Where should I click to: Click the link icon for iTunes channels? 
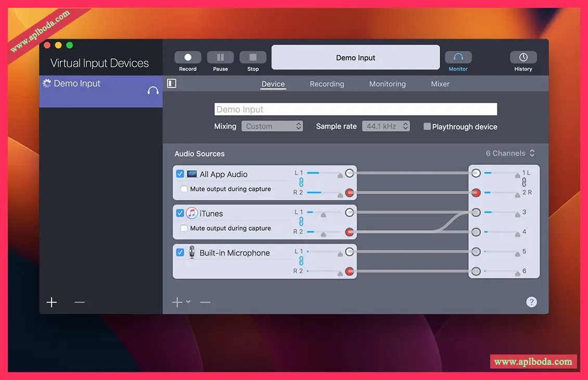[x=301, y=222]
